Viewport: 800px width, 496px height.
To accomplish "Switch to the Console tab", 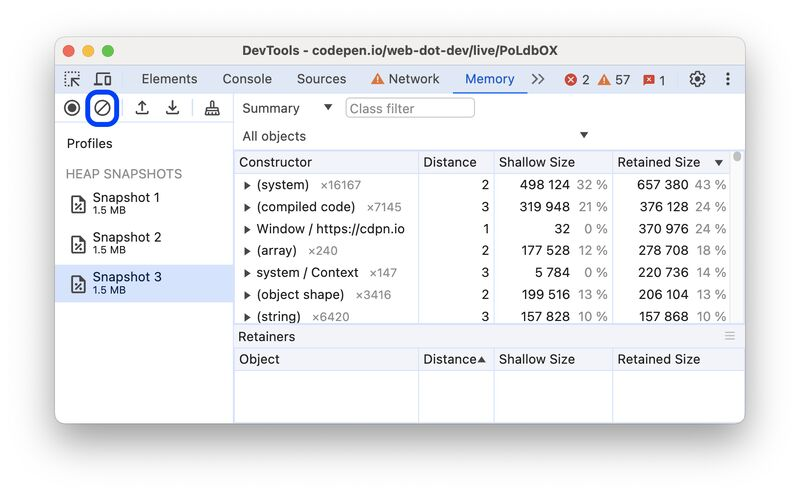I will point(247,79).
